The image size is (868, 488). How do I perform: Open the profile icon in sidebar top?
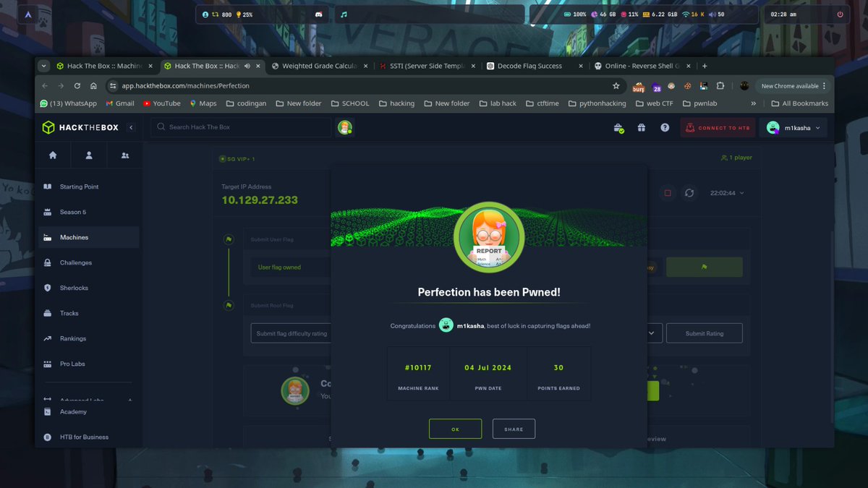89,155
